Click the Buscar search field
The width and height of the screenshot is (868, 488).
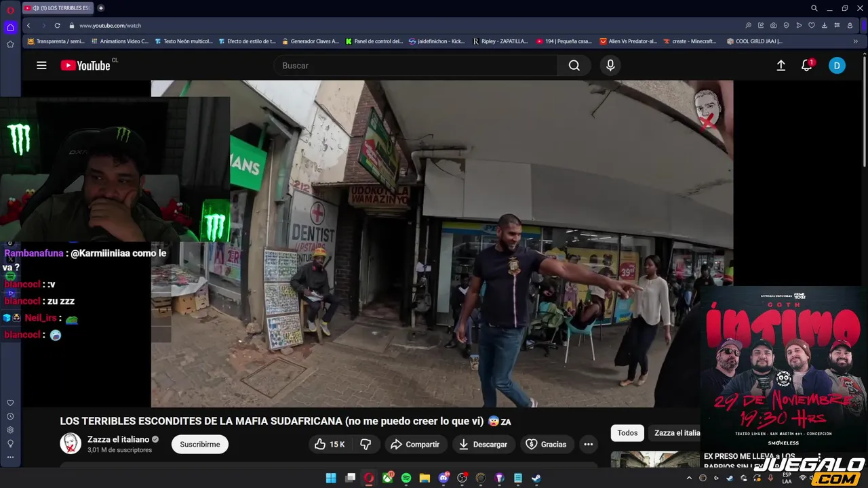(x=416, y=65)
